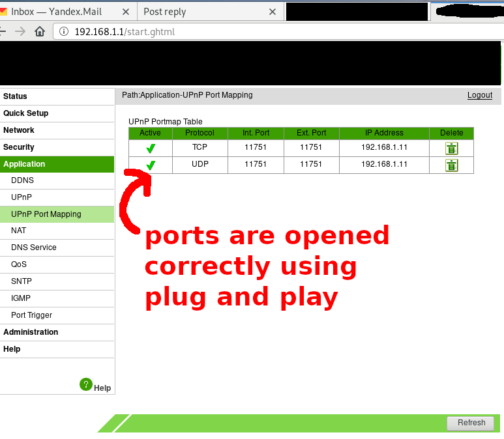Delete the TCP port mapping entry
Image resolution: width=504 pixels, height=439 pixels.
point(451,149)
